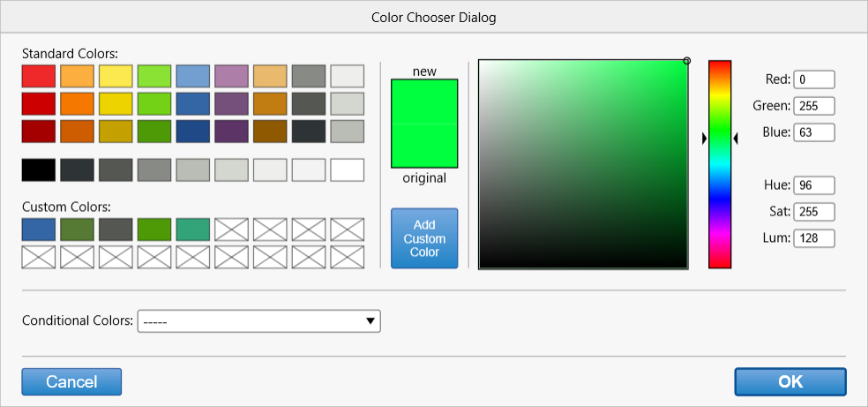Click the vertical rainbow hue slider

[720, 164]
